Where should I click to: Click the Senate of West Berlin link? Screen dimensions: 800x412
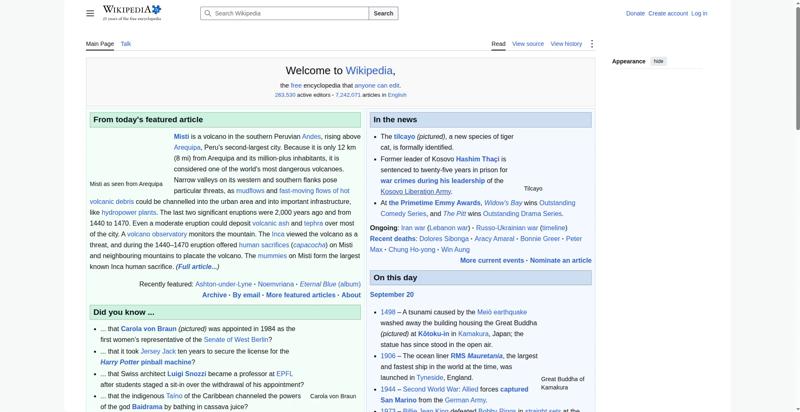tap(236, 340)
